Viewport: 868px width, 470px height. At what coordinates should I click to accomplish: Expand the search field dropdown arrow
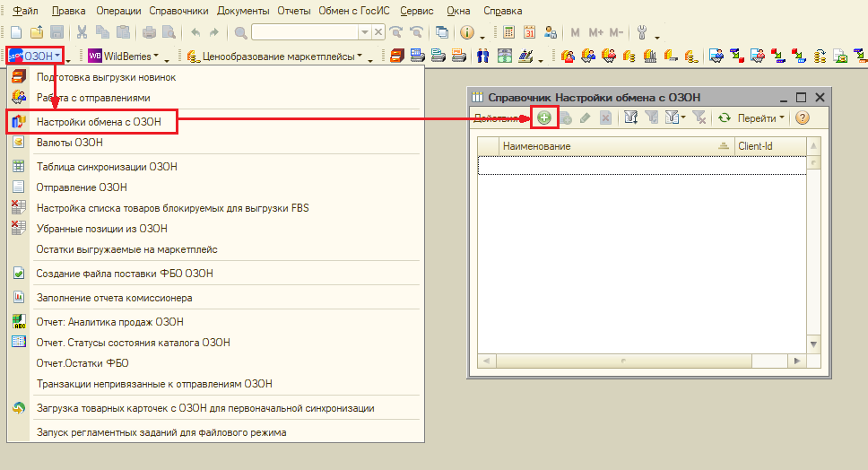[x=364, y=32]
